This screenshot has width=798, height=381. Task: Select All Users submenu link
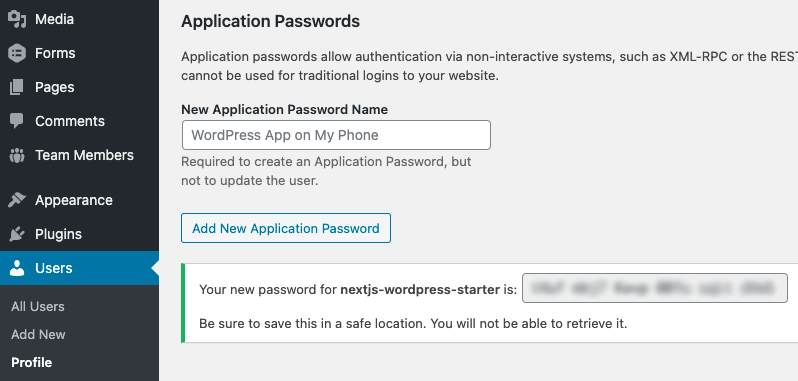click(x=38, y=307)
